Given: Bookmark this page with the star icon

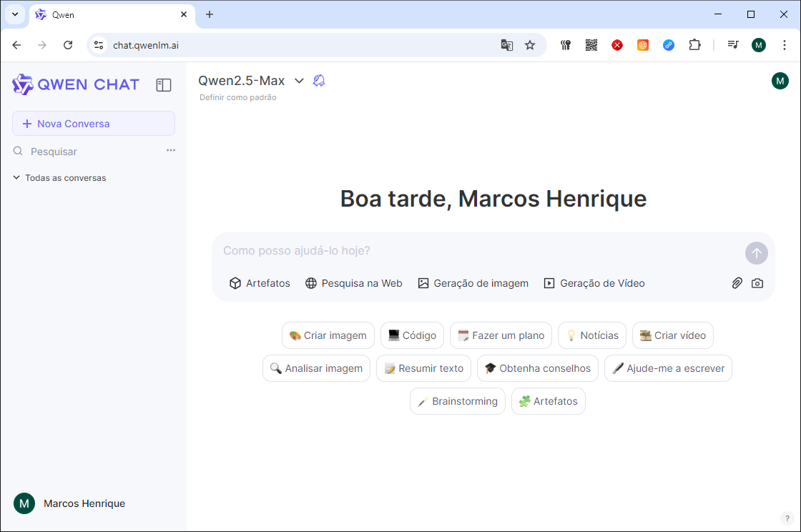Looking at the screenshot, I should click(x=530, y=45).
